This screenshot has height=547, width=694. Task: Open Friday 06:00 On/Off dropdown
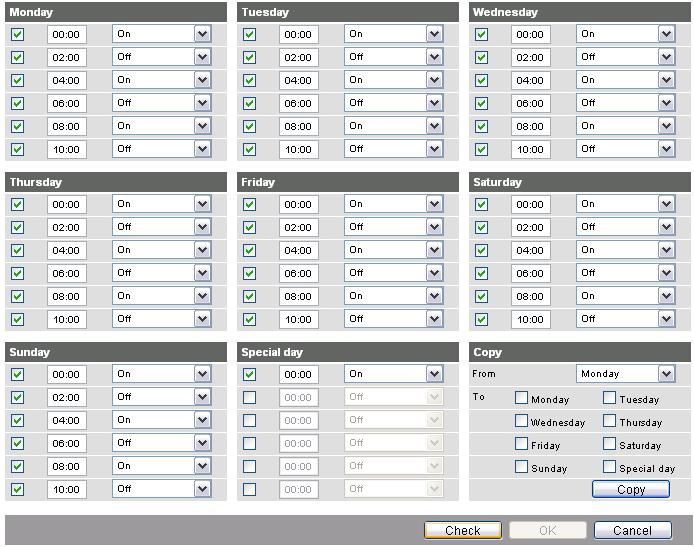click(x=393, y=273)
